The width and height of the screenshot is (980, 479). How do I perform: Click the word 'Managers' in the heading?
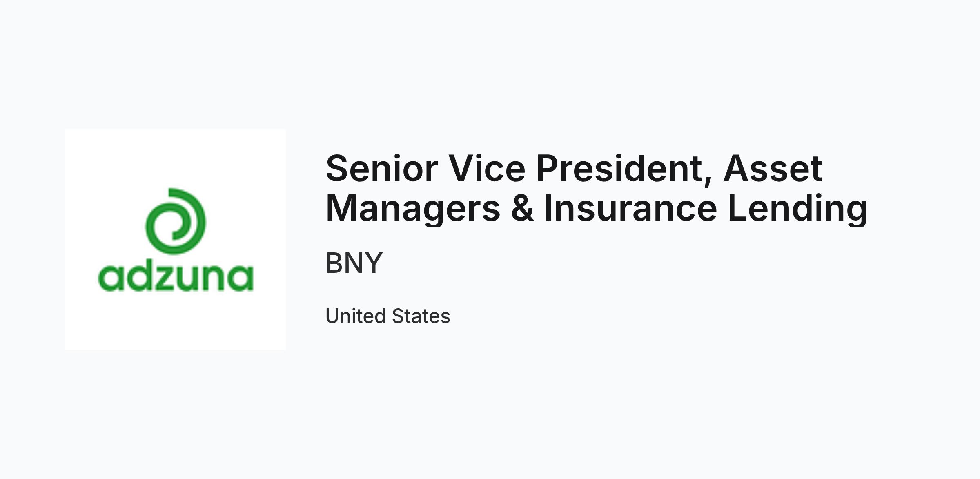coord(413,209)
